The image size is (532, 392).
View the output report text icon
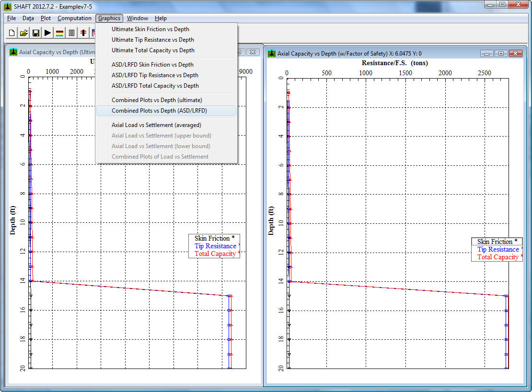pyautogui.click(x=71, y=33)
